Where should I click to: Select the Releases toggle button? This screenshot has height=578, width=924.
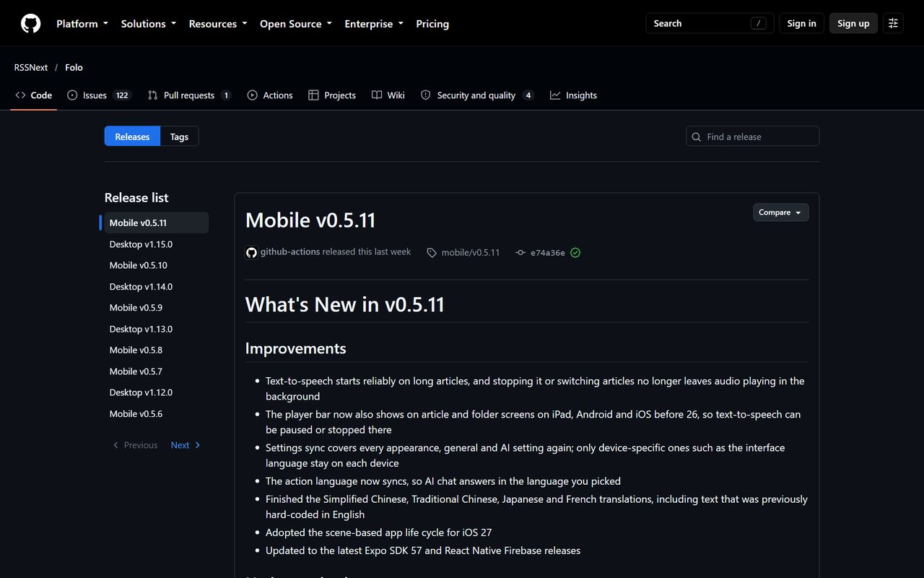coord(132,137)
